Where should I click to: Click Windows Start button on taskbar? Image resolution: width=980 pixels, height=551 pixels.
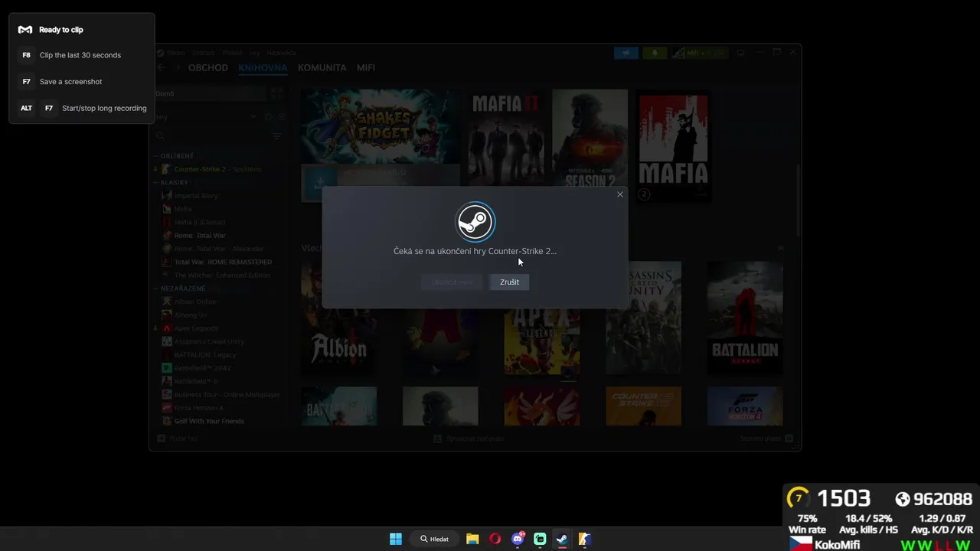[396, 539]
